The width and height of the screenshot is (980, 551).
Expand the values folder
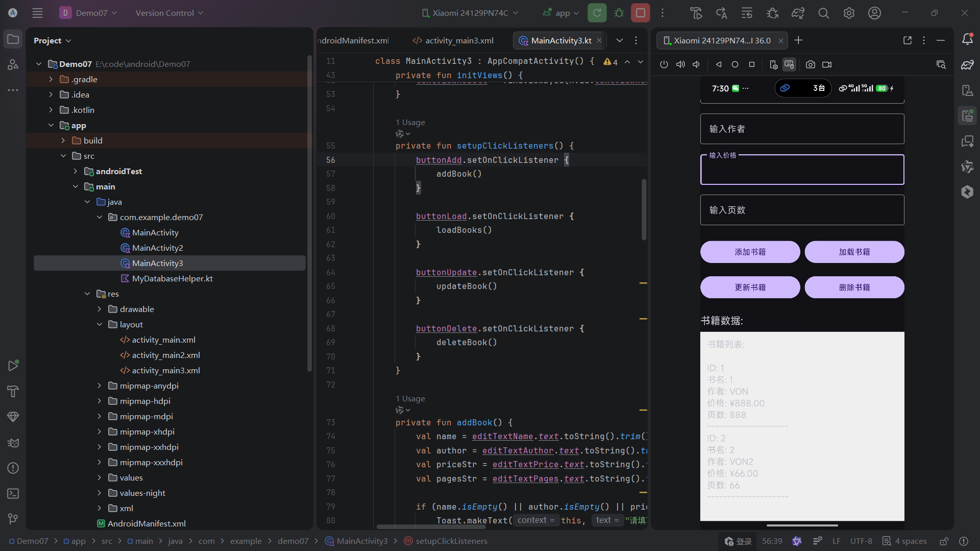click(100, 477)
